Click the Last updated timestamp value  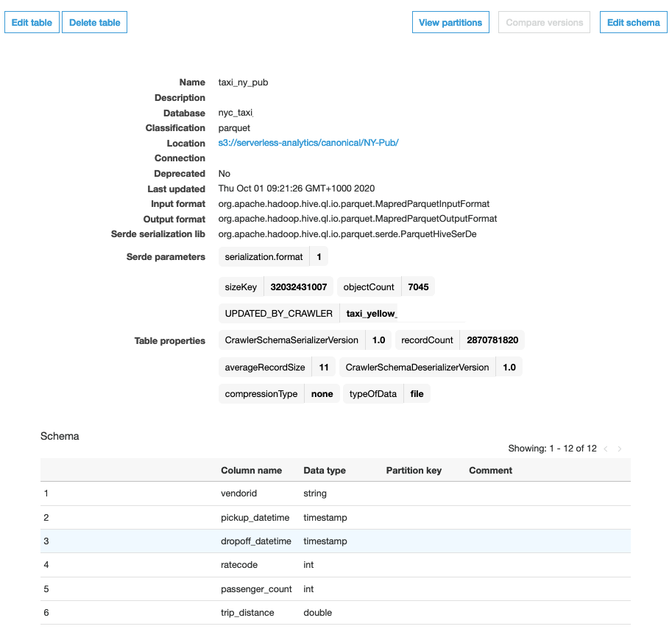tap(296, 189)
